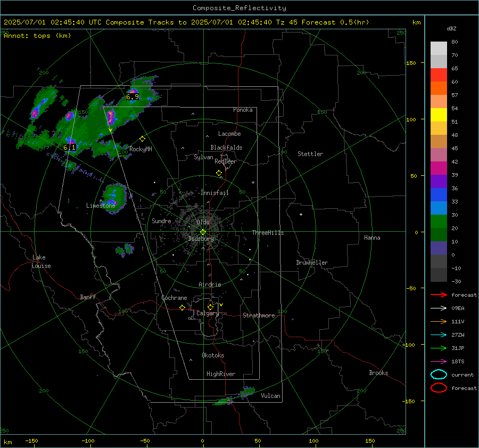479x448 pixels.
Task: Pick the red swatch between 65 and 60
Action: 439,75
